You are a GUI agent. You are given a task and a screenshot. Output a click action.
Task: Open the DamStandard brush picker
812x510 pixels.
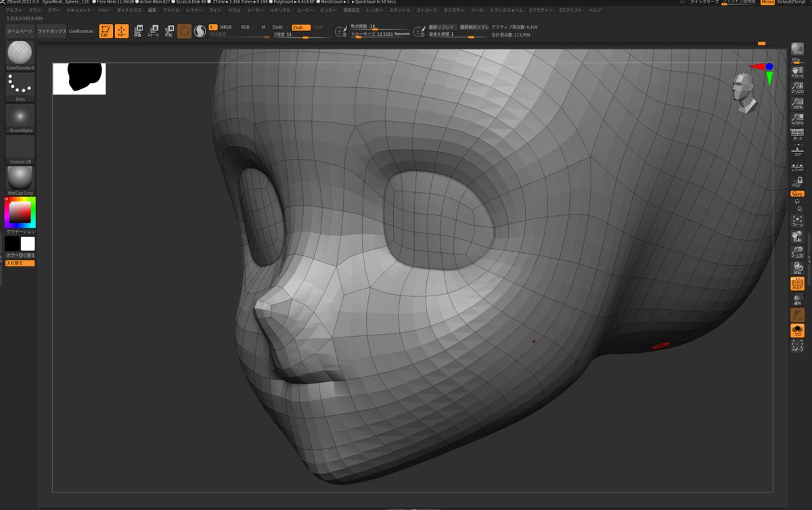(20, 54)
